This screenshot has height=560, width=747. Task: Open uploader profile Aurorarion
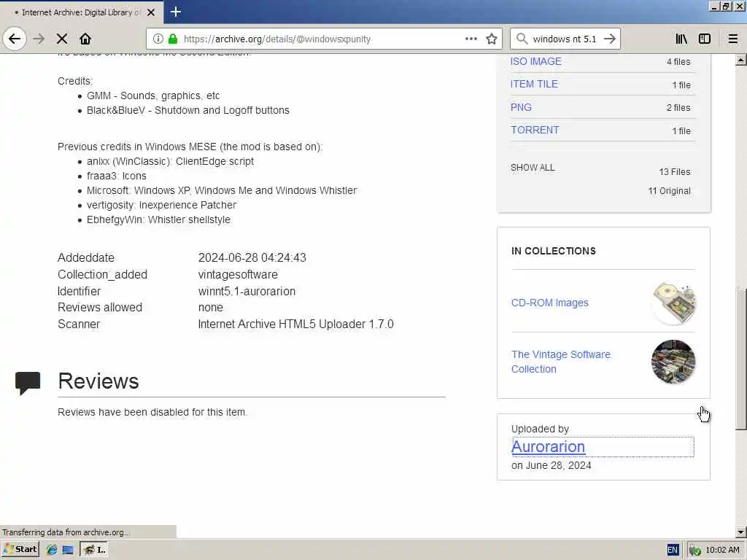pyautogui.click(x=548, y=447)
